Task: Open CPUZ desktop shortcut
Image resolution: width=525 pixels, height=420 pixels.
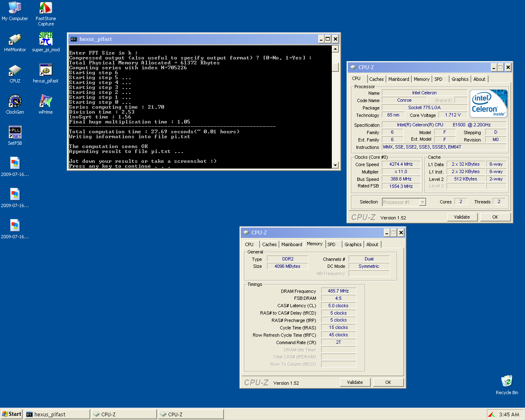Action: pos(15,74)
